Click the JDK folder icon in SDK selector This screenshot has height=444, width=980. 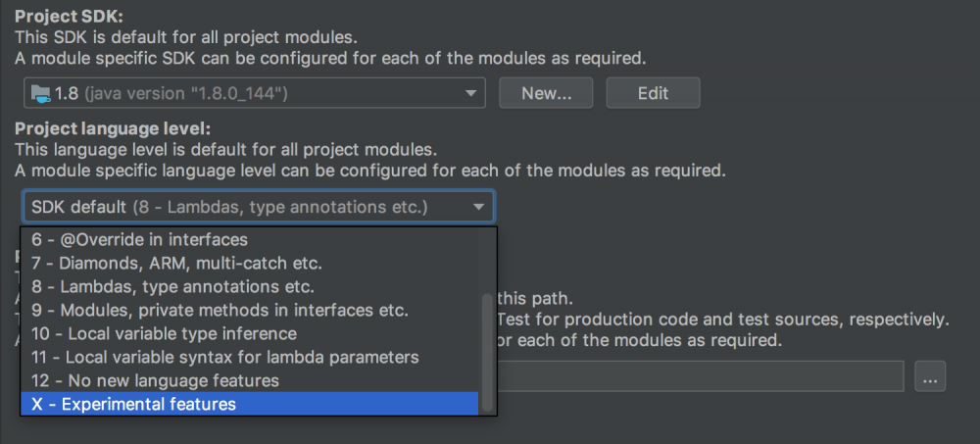(39, 94)
